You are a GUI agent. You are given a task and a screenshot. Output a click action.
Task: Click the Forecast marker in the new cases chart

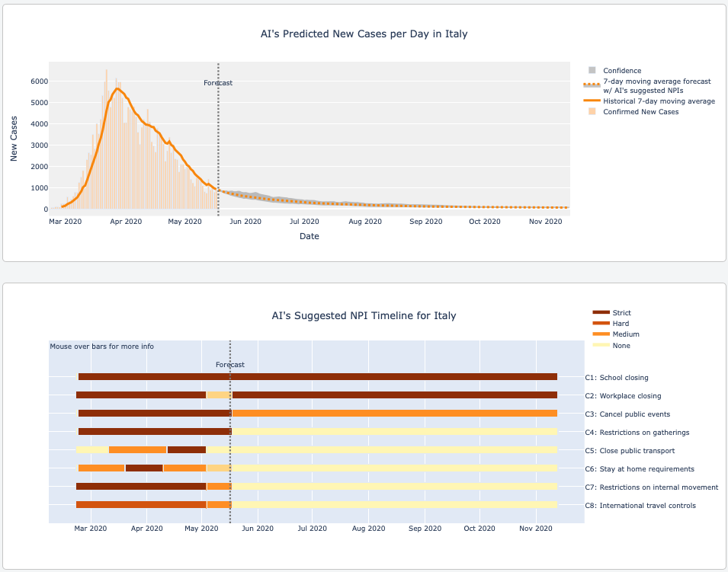(x=218, y=83)
